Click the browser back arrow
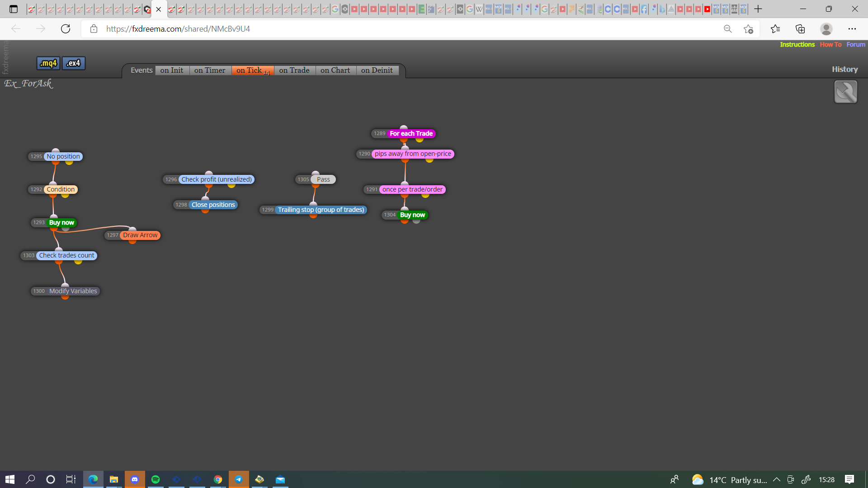The image size is (868, 488). [x=16, y=29]
